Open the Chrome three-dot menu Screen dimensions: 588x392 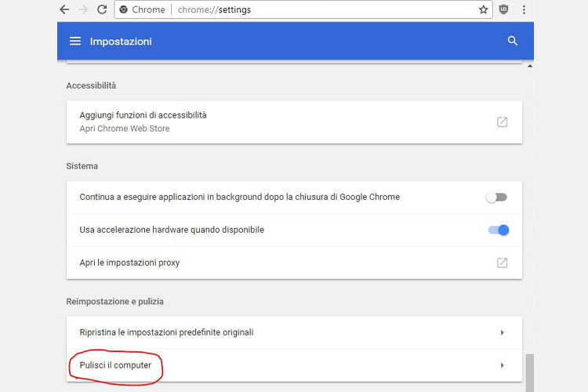[524, 9]
